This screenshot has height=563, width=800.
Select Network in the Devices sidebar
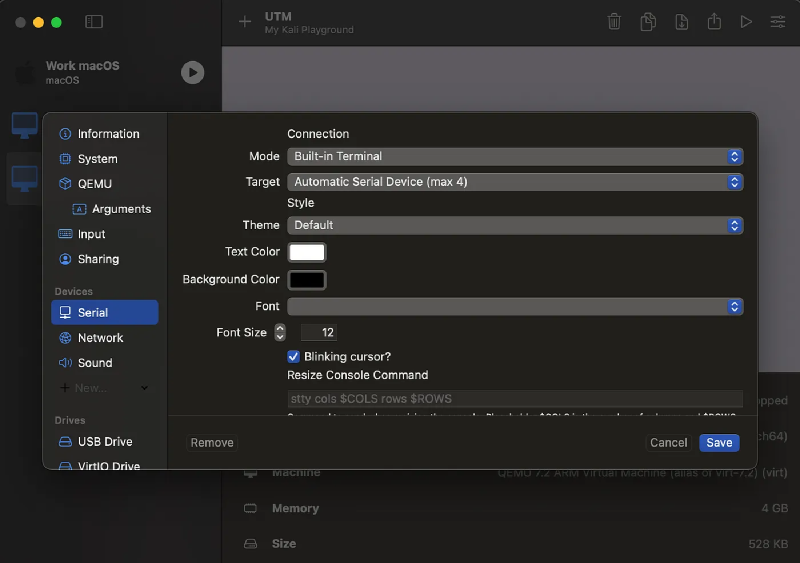(x=100, y=338)
